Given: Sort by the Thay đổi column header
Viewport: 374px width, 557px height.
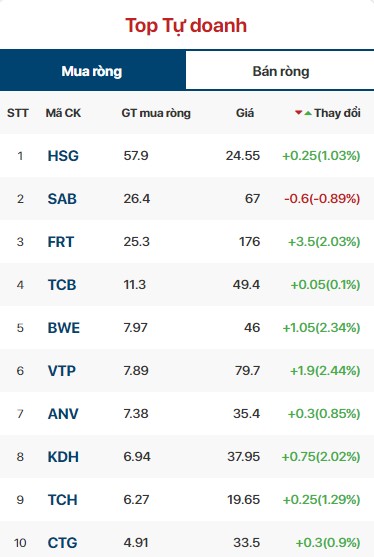Looking at the screenshot, I should click(337, 113).
